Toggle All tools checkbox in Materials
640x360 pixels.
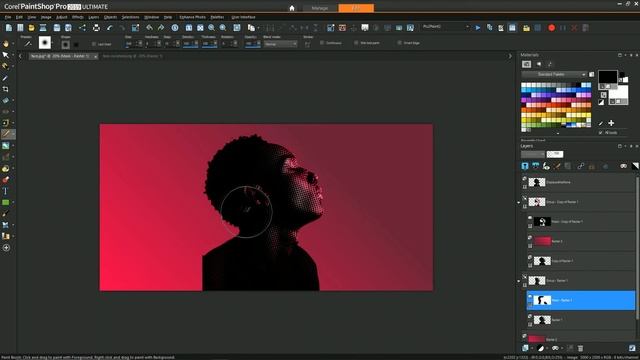[x=600, y=133]
